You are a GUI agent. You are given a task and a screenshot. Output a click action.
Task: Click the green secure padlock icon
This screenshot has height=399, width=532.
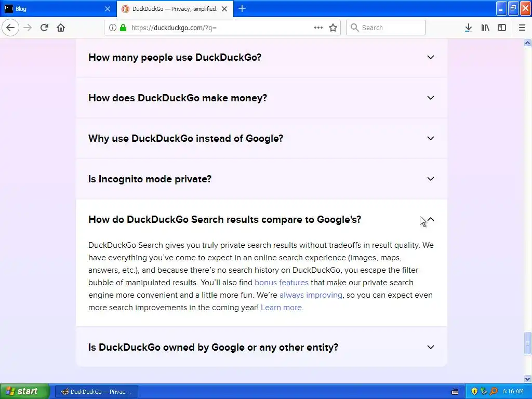pyautogui.click(x=123, y=28)
